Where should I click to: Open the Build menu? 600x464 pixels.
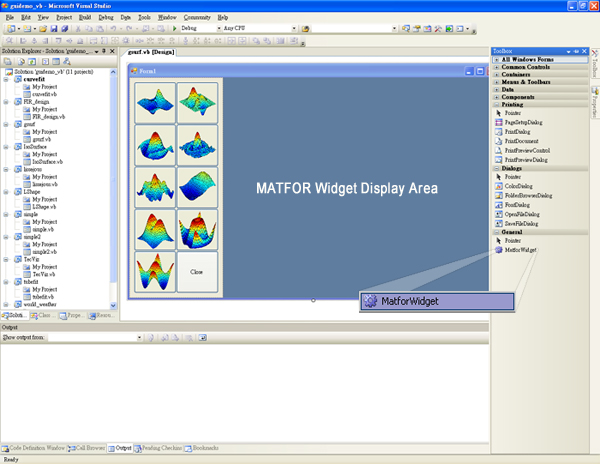(x=85, y=17)
